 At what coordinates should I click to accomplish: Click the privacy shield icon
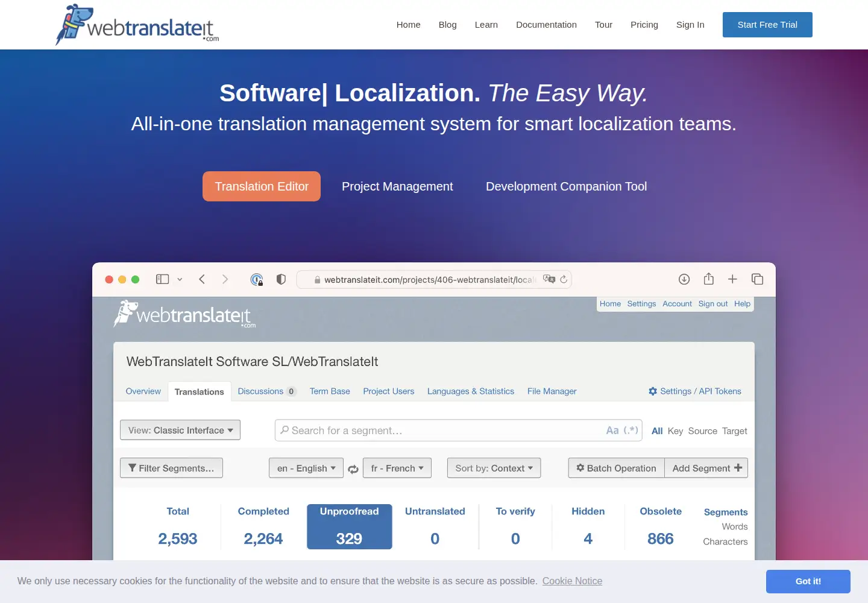click(x=281, y=279)
